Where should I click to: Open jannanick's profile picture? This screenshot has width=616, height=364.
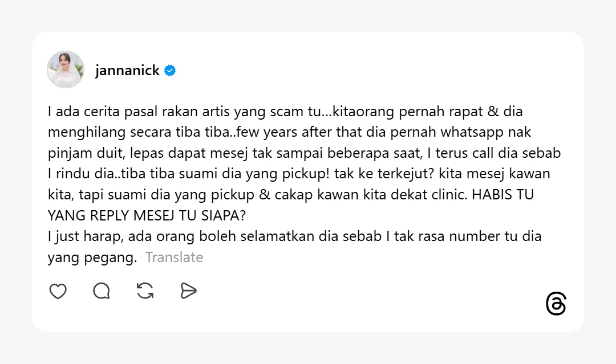[x=66, y=69]
